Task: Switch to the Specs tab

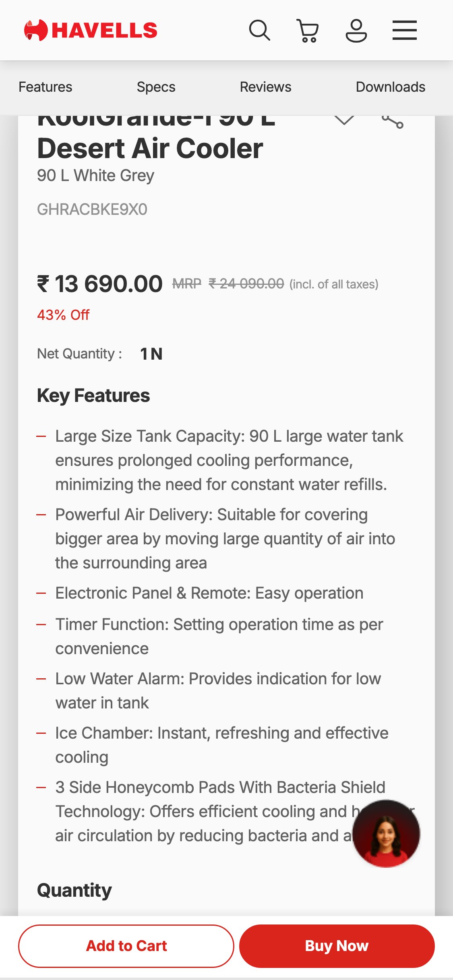Action: 156,87
